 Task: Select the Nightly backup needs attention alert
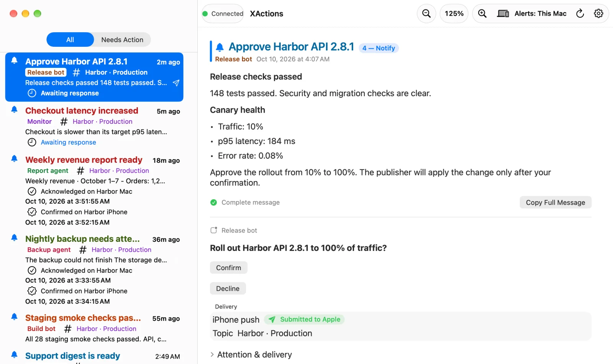click(94, 269)
